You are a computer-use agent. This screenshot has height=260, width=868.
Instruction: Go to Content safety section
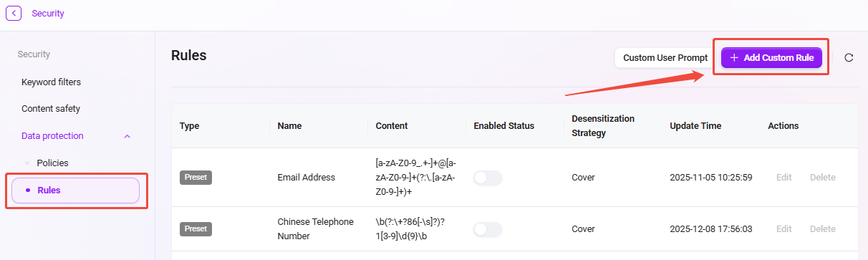point(51,109)
